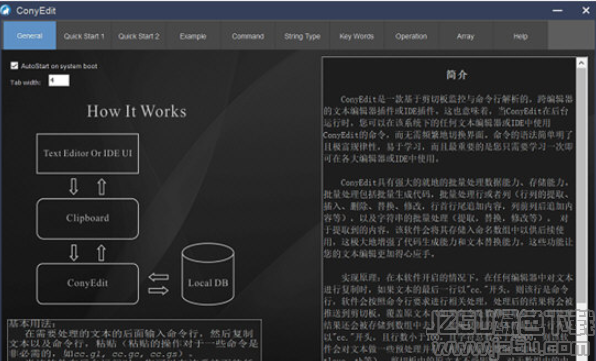Image resolution: width=596 pixels, height=361 pixels.
Task: Click the ConyEdit app logo icon
Action: 5,10
